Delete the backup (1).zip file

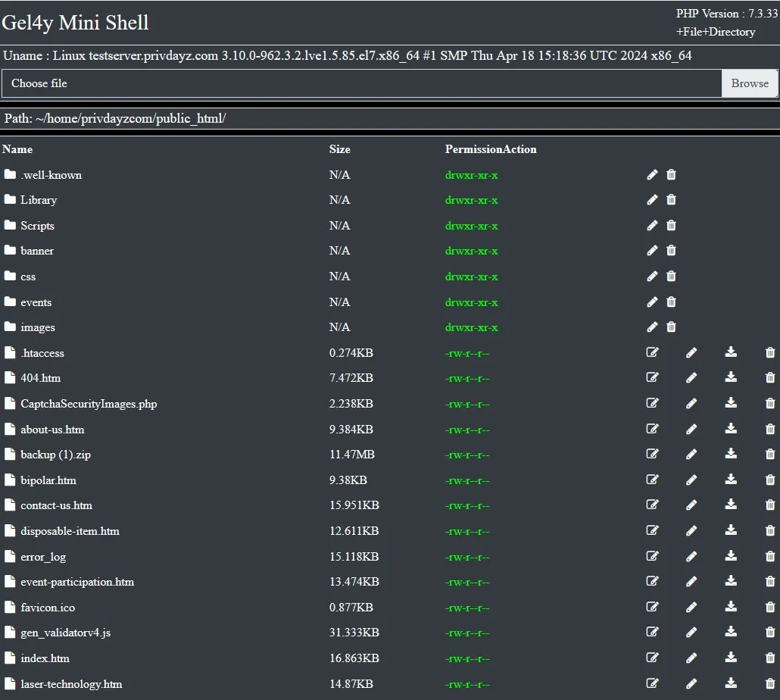[769, 454]
